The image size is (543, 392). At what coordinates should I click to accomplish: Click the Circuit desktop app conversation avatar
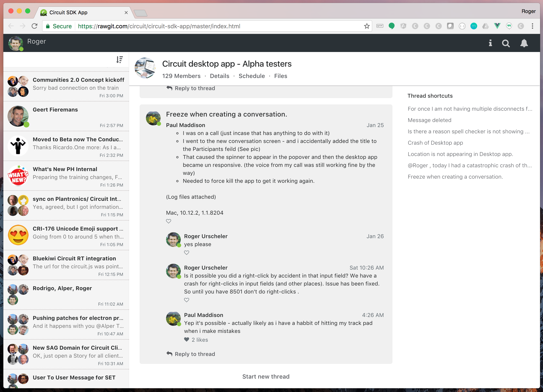click(145, 68)
